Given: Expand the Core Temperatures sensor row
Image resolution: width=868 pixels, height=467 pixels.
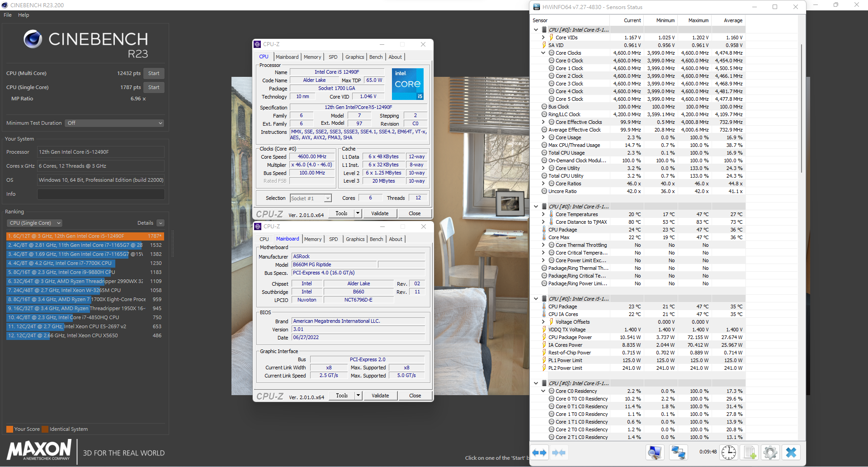Looking at the screenshot, I should coord(543,214).
